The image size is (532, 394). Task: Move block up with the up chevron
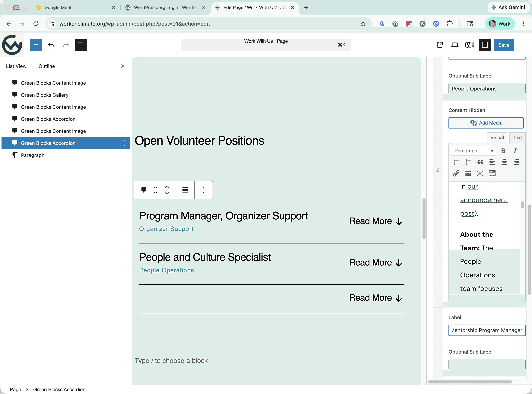[167, 187]
